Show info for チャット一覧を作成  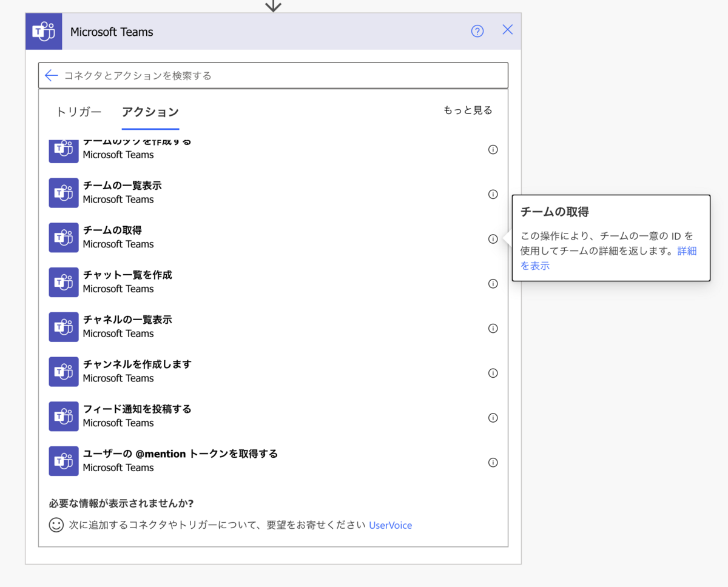click(493, 283)
